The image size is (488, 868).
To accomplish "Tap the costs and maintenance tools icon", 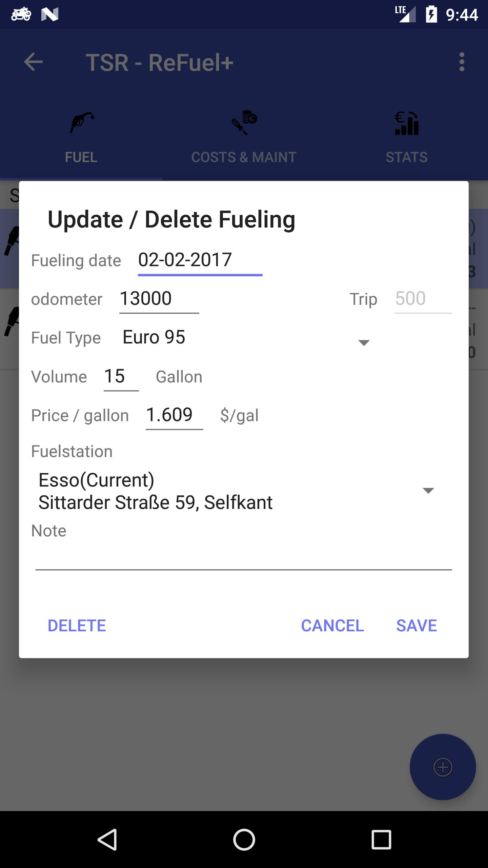I will tap(244, 123).
